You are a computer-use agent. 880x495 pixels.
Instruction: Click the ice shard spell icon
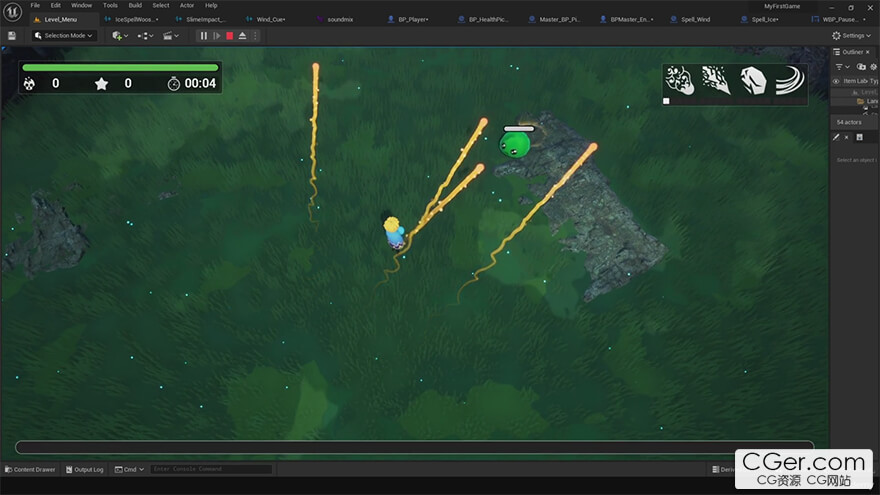pos(716,80)
